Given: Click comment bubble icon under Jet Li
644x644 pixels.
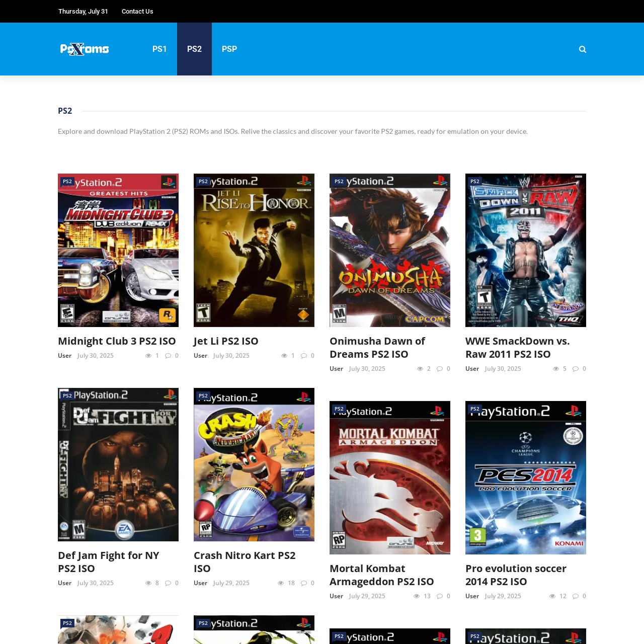Looking at the screenshot, I should (304, 356).
